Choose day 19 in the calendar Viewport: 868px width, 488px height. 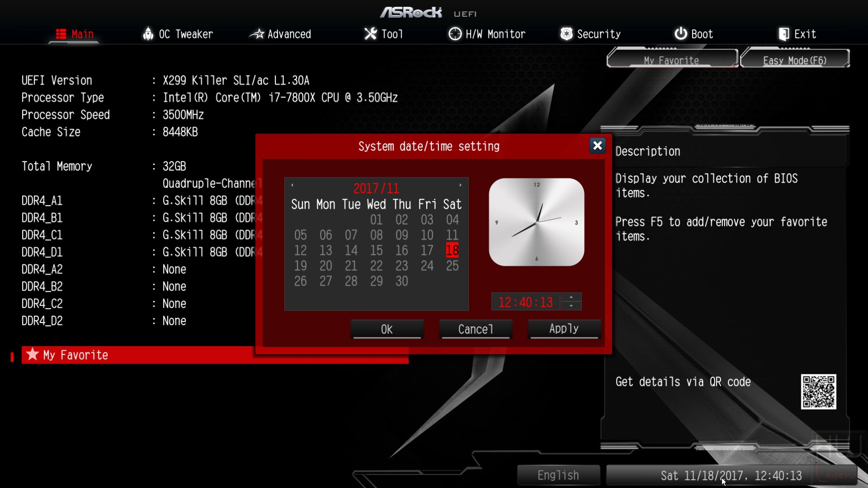300,266
